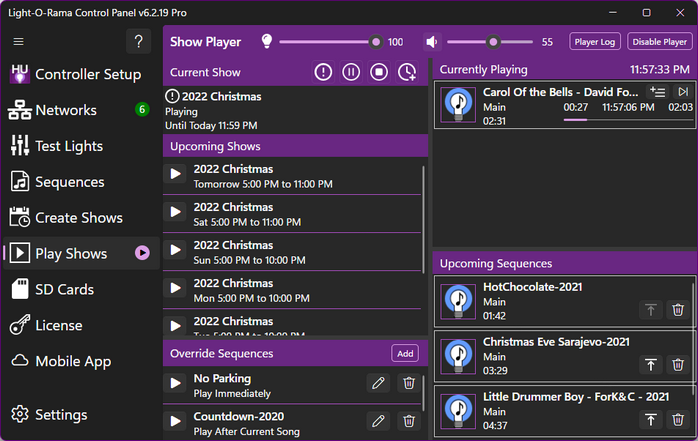Click the Upcoming Shows scrollbar

tap(423, 218)
